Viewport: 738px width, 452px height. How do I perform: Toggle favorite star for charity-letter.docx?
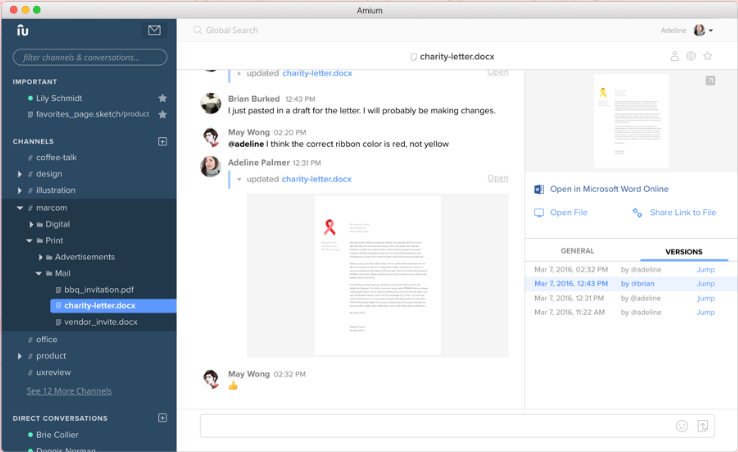tap(708, 57)
